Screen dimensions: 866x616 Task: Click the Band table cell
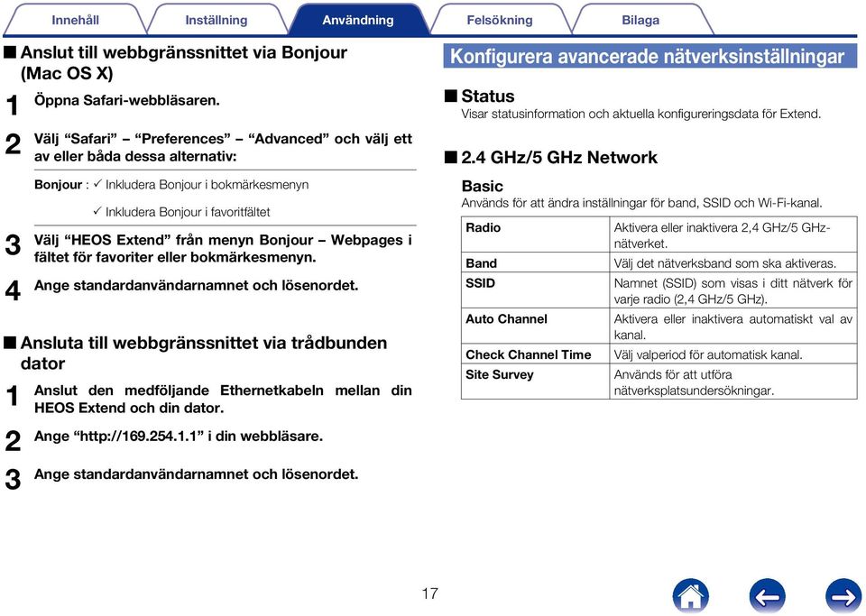coord(536,263)
